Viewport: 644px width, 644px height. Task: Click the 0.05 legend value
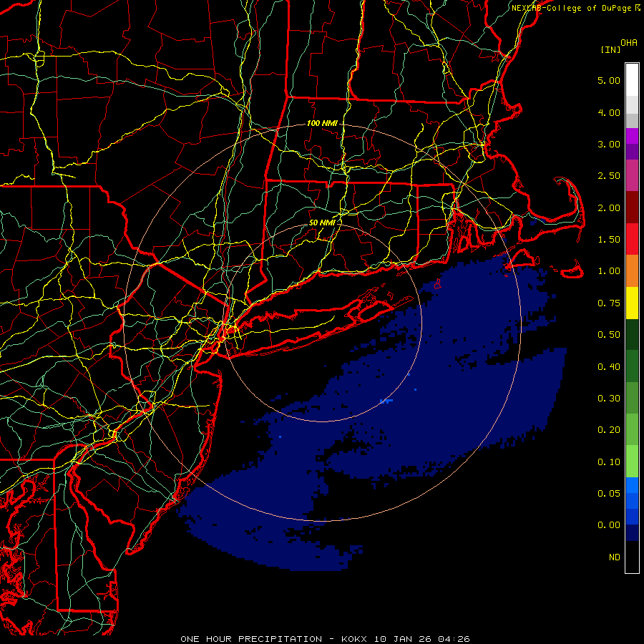[609, 494]
